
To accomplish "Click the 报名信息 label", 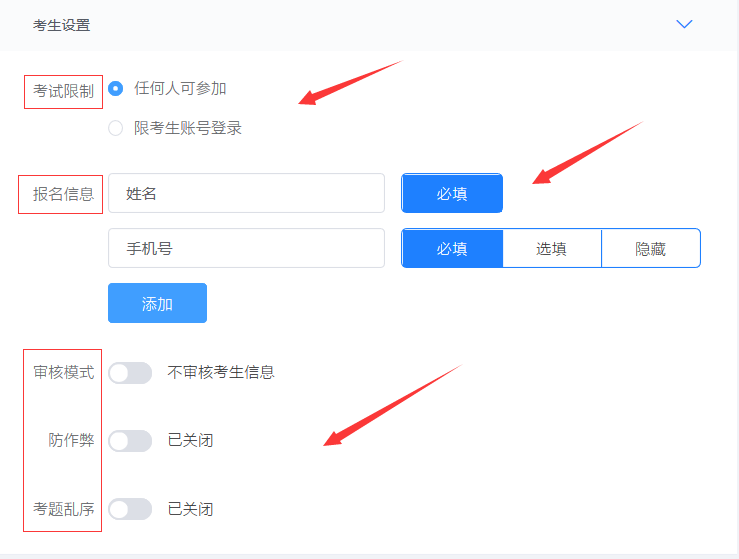I will [64, 193].
